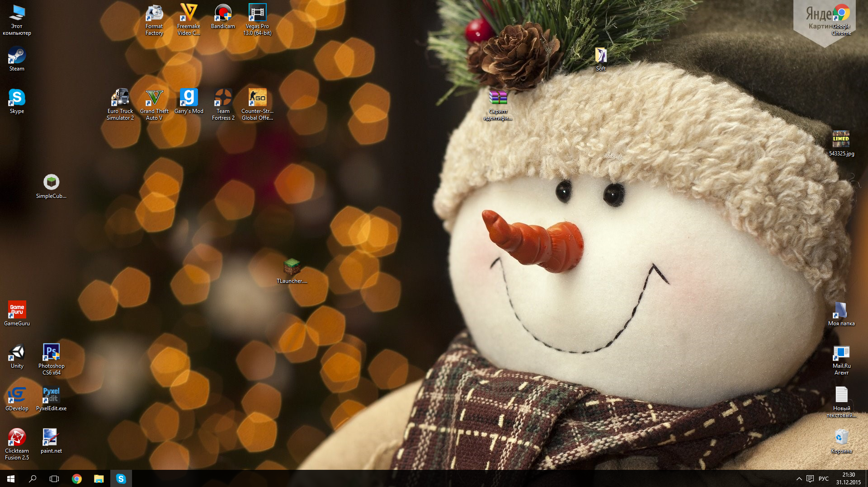Select the Vegas Pro 13.0 shortcut
The image size is (868, 487).
257,20
